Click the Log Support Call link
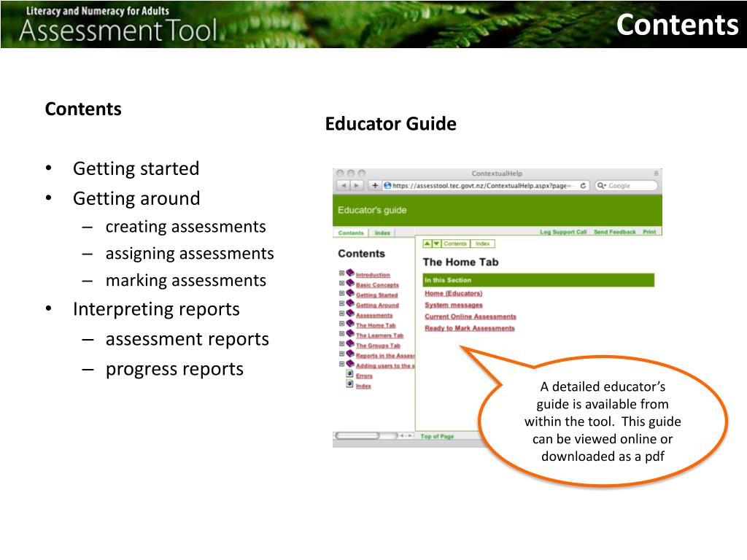 pyautogui.click(x=563, y=232)
